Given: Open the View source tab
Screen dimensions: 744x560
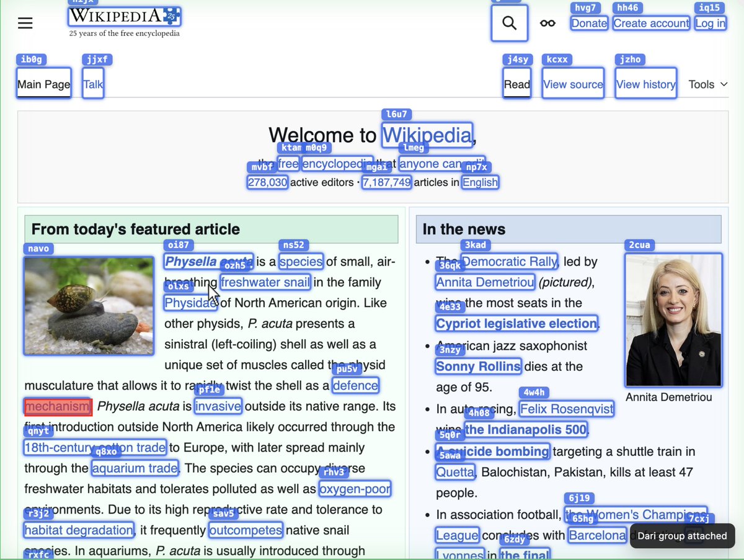Looking at the screenshot, I should (573, 84).
